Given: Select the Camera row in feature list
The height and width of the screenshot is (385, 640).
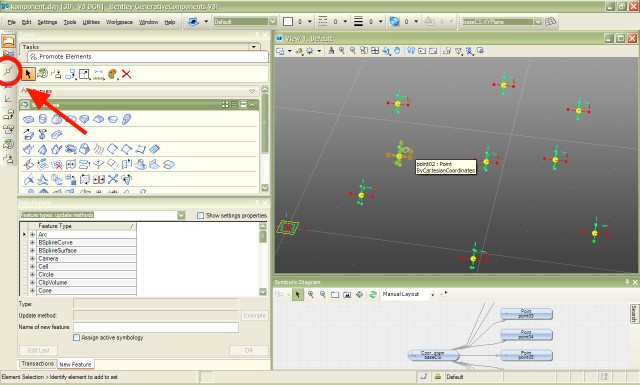Looking at the screenshot, I should [x=87, y=258].
